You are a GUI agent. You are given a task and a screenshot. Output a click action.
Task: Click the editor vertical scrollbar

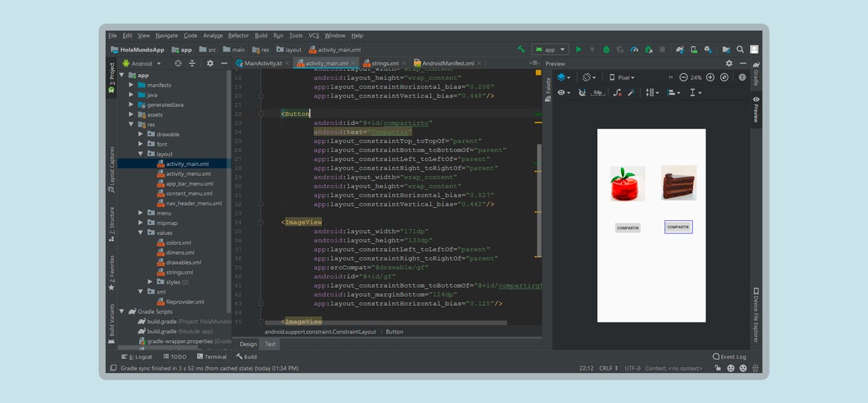point(539,201)
